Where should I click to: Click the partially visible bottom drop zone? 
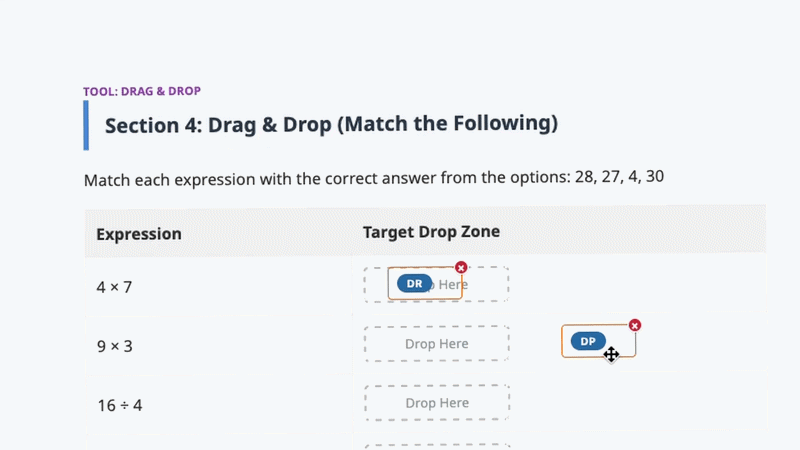pyautogui.click(x=436, y=446)
